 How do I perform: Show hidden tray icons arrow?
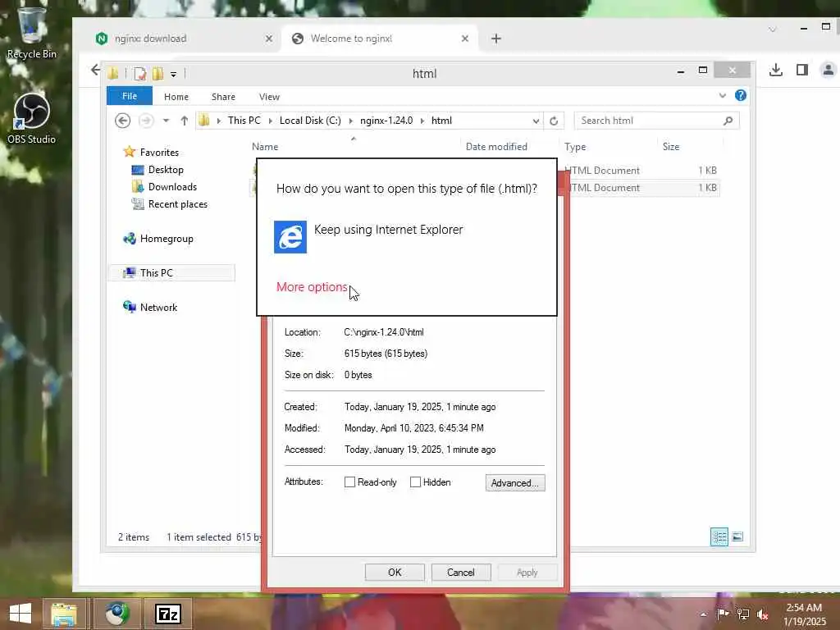pyautogui.click(x=703, y=614)
